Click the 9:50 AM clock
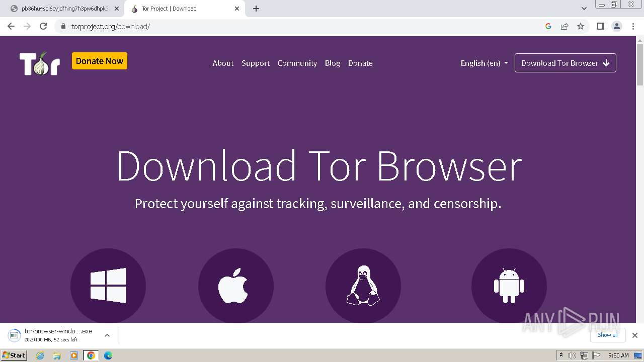This screenshot has width=644, height=362. pyautogui.click(x=618, y=355)
